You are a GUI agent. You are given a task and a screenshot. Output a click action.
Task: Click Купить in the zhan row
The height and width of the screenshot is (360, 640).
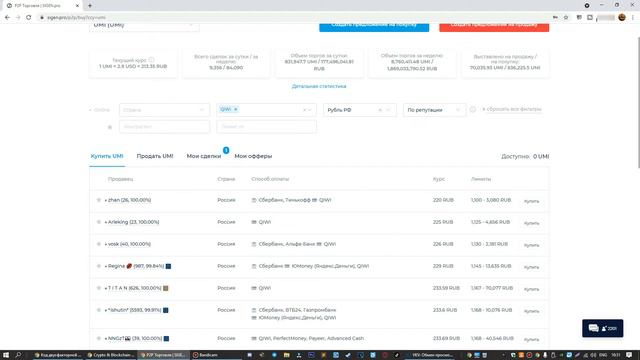click(x=531, y=201)
